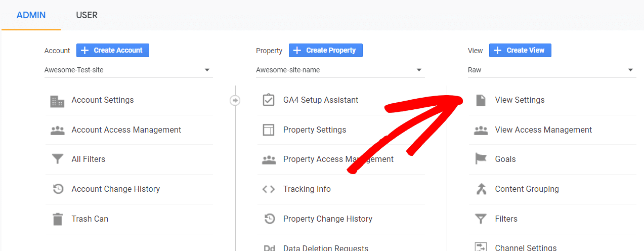Click the Create View button
This screenshot has height=251, width=644.
tap(520, 50)
